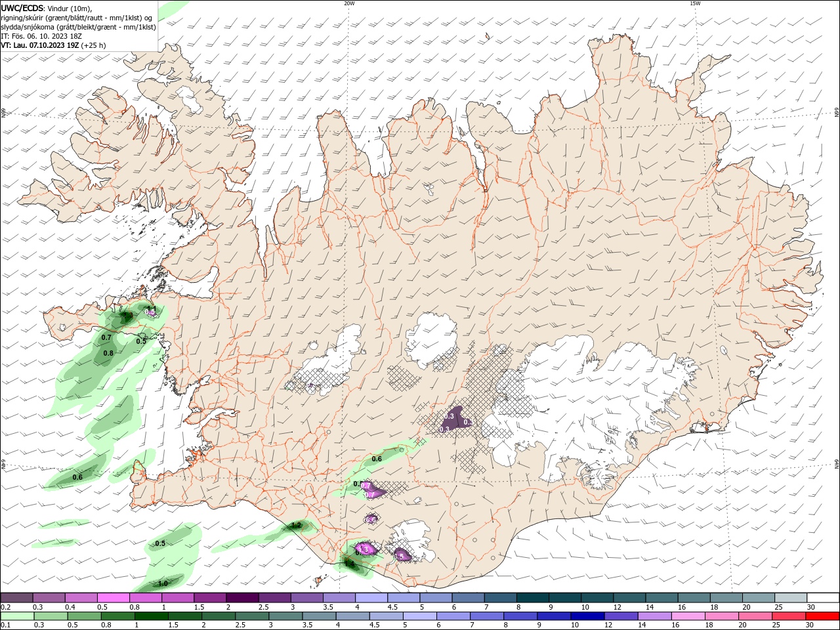Click the light pink 16 swatch in rain scale

click(687, 616)
